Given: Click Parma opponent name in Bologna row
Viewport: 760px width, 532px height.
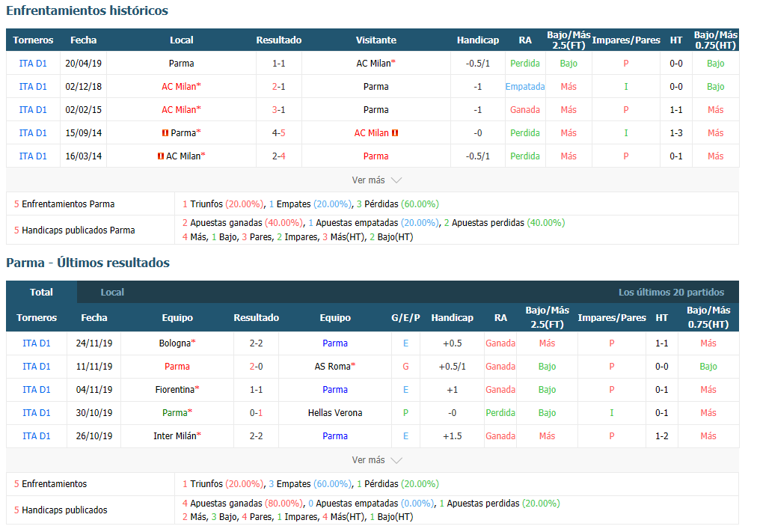Looking at the screenshot, I should 335,343.
